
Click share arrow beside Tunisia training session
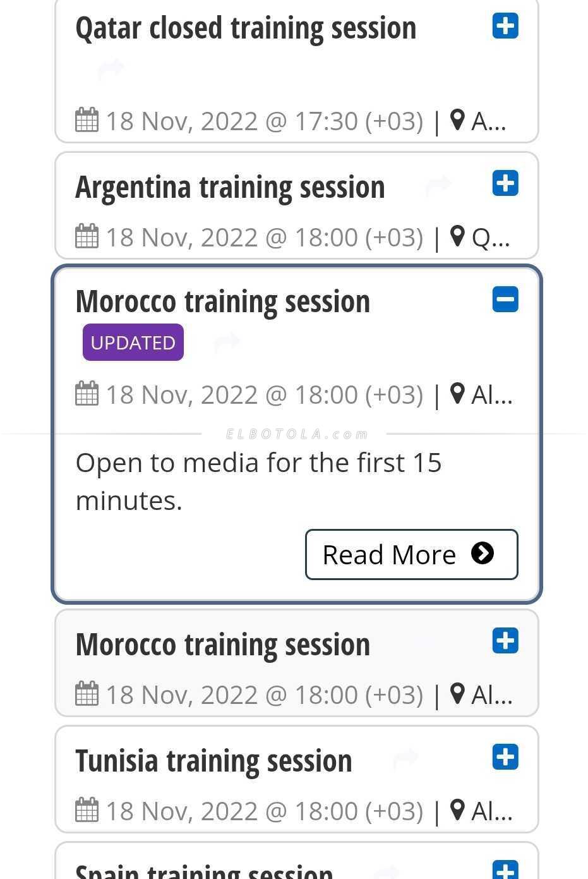405,758
